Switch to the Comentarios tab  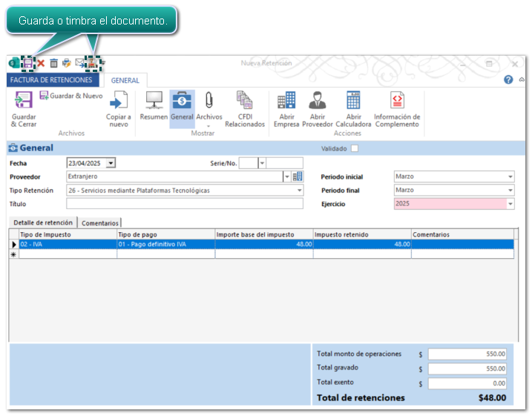100,223
